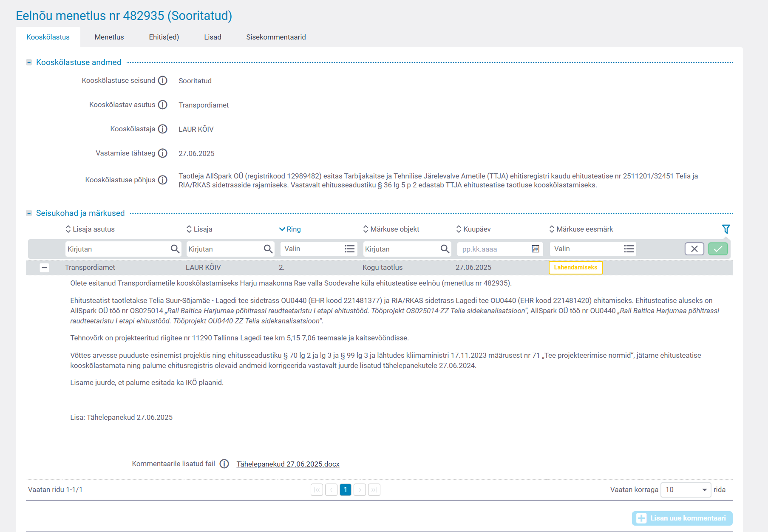Image resolution: width=768 pixels, height=532 pixels.
Task: Open Ring Valin dropdown filter
Action: [319, 249]
